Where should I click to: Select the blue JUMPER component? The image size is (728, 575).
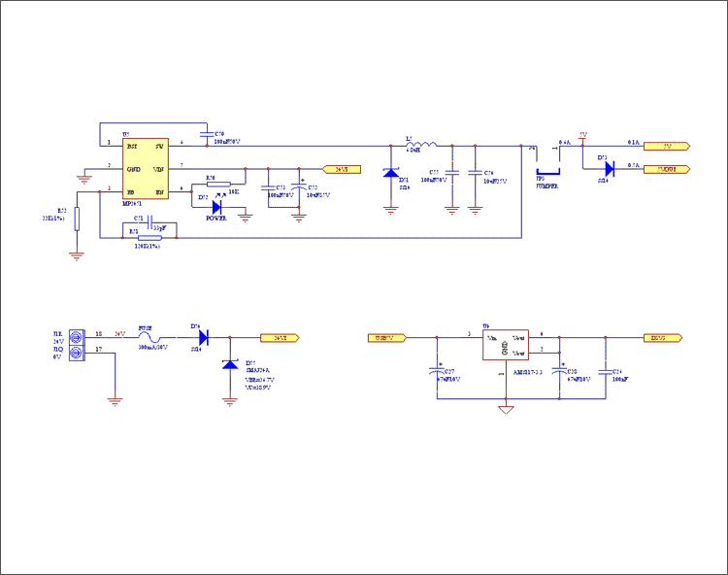pyautogui.click(x=546, y=173)
